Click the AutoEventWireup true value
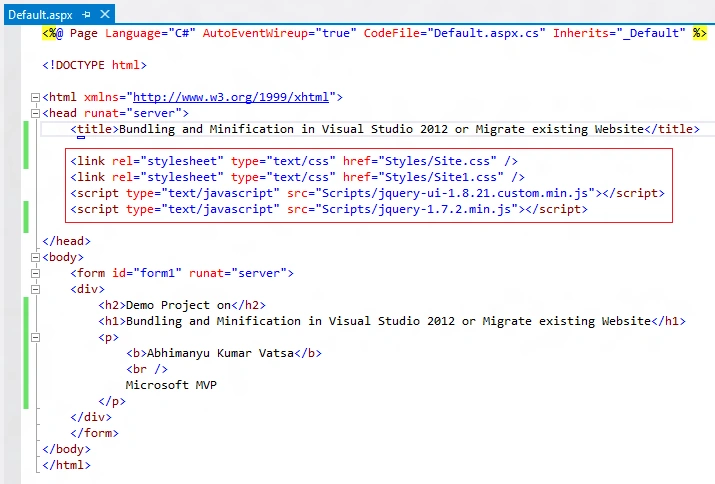 pos(336,33)
